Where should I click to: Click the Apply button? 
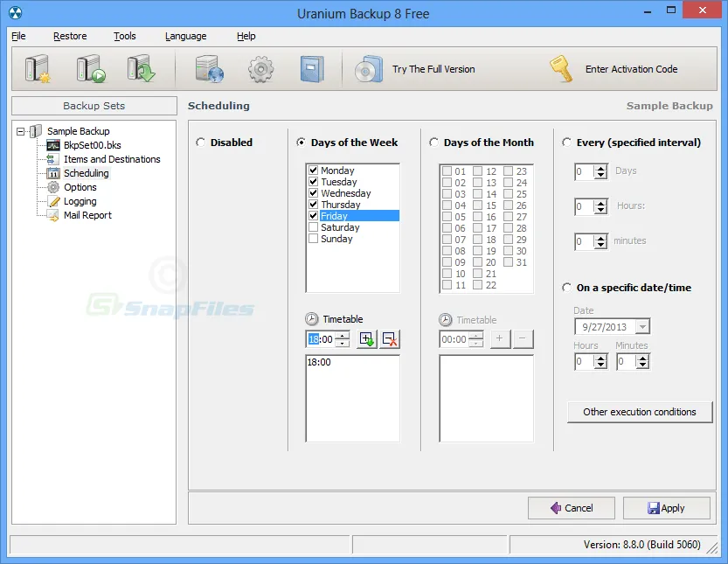666,508
